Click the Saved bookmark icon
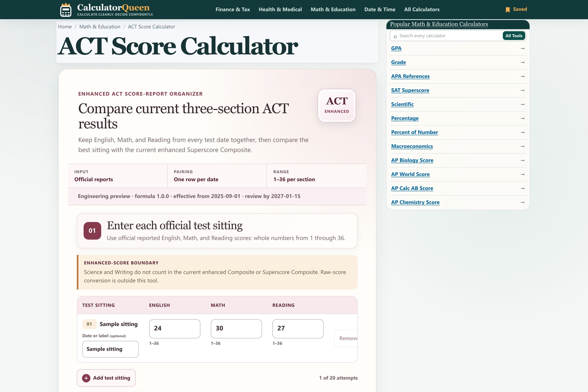 point(508,10)
